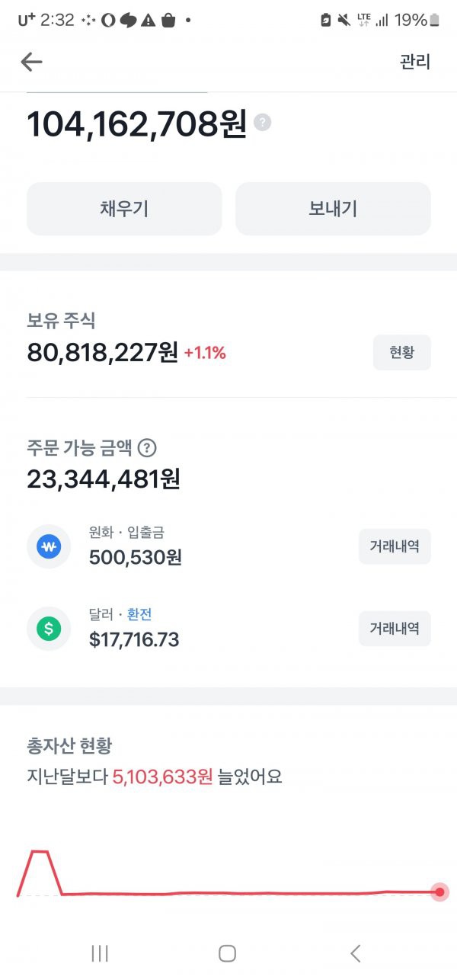Tap the peak of the total asset line graph
457x980 pixels.
[x=40, y=852]
